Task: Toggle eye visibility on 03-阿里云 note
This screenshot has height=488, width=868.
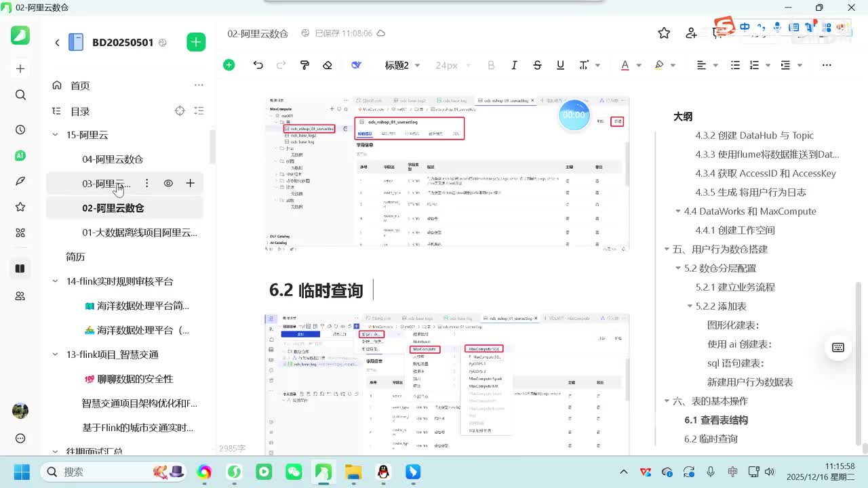Action: coord(168,183)
